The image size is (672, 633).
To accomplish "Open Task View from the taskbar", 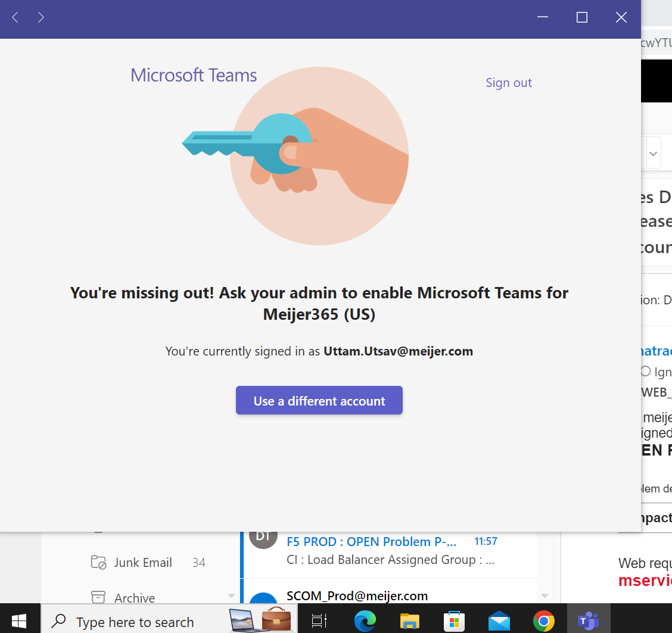I will (x=319, y=620).
